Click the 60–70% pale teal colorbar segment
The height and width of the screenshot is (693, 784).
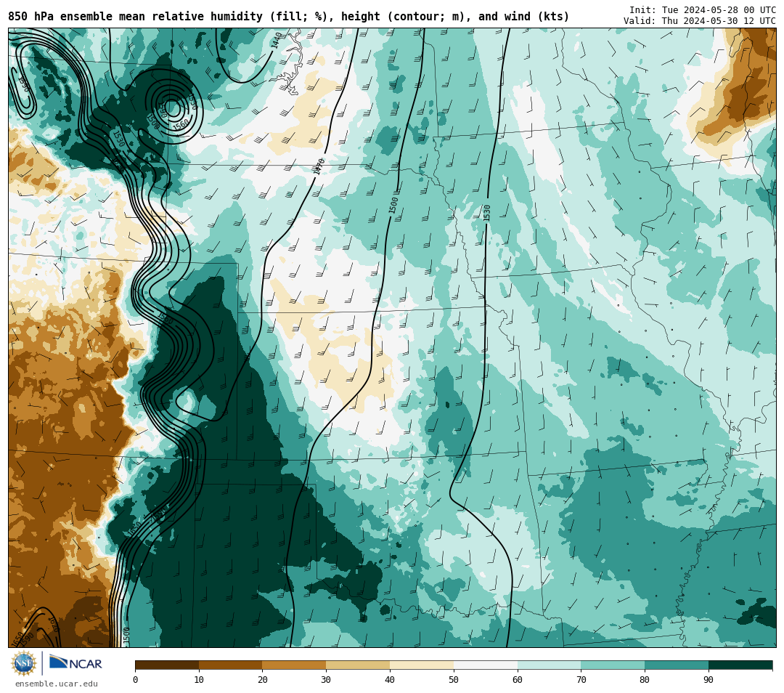point(550,665)
